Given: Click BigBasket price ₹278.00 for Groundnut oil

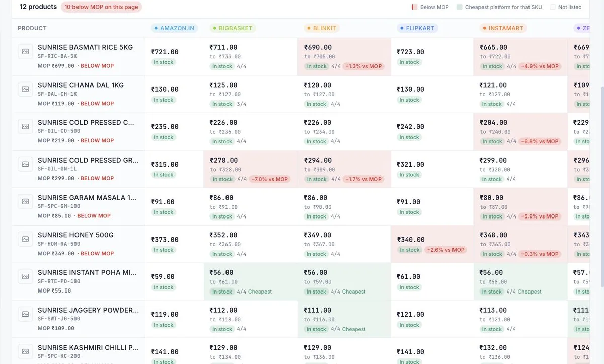Looking at the screenshot, I should tap(223, 160).
